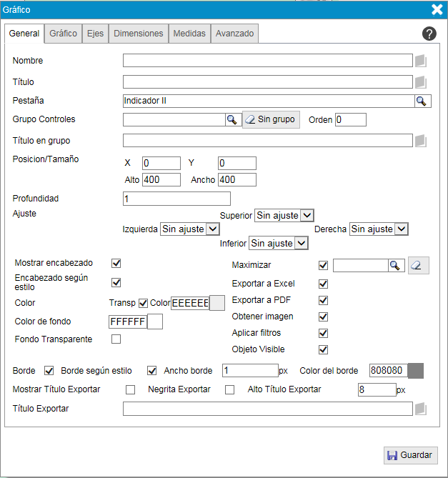Toggle the Exportar a Excel checkbox
Image resolution: width=448 pixels, height=478 pixels.
(x=323, y=283)
